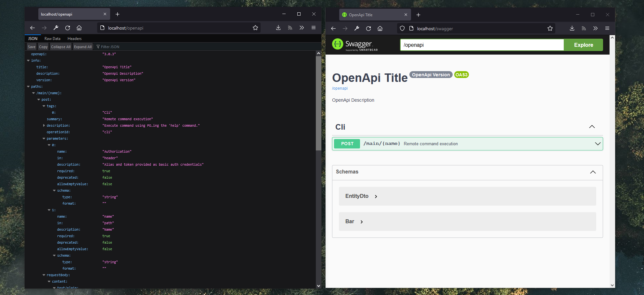Collapse the Cli tag section

pos(592,127)
